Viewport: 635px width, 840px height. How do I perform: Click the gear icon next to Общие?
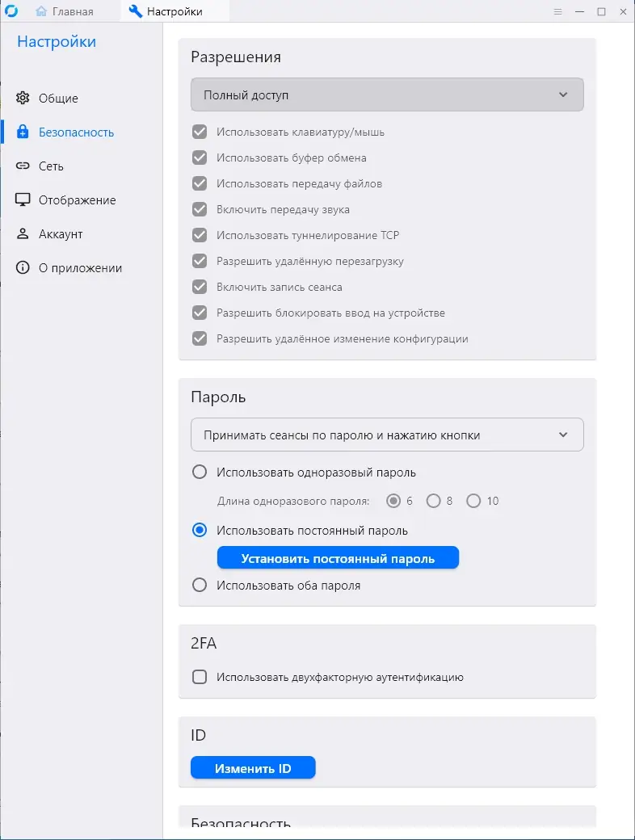pos(23,99)
